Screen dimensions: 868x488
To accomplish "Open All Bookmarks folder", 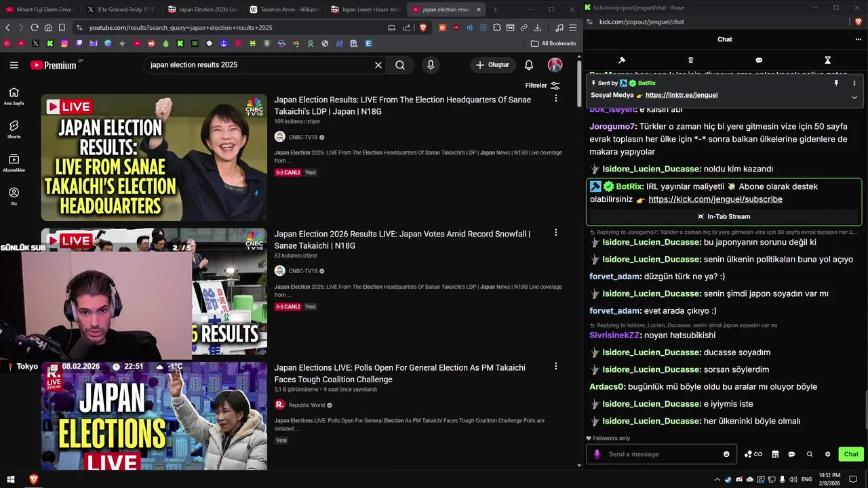I will [553, 43].
